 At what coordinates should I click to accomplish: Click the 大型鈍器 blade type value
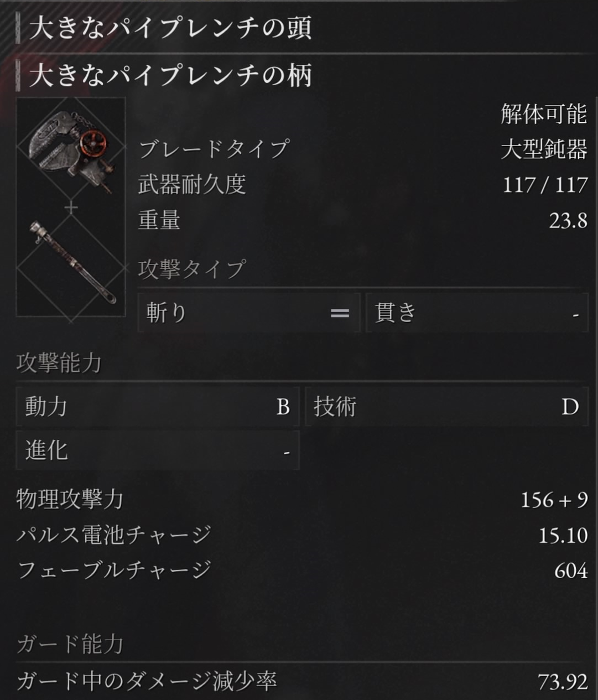pos(544,149)
